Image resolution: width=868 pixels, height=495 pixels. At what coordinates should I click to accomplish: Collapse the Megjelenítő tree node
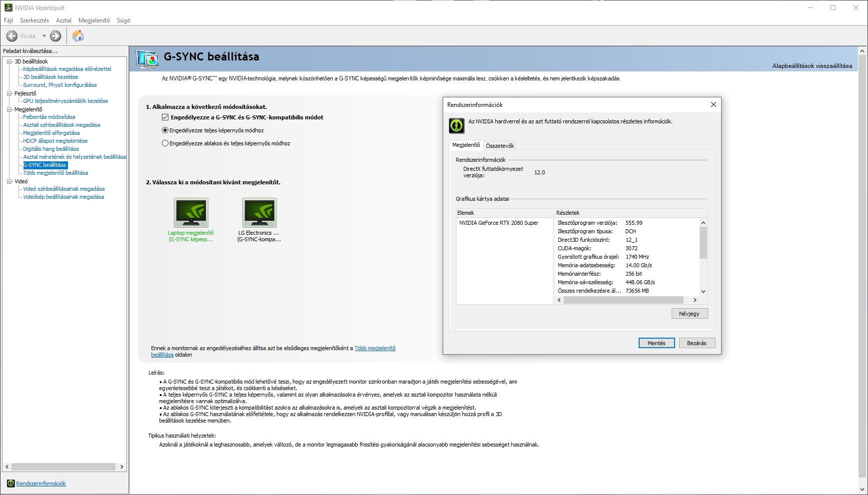coord(9,109)
